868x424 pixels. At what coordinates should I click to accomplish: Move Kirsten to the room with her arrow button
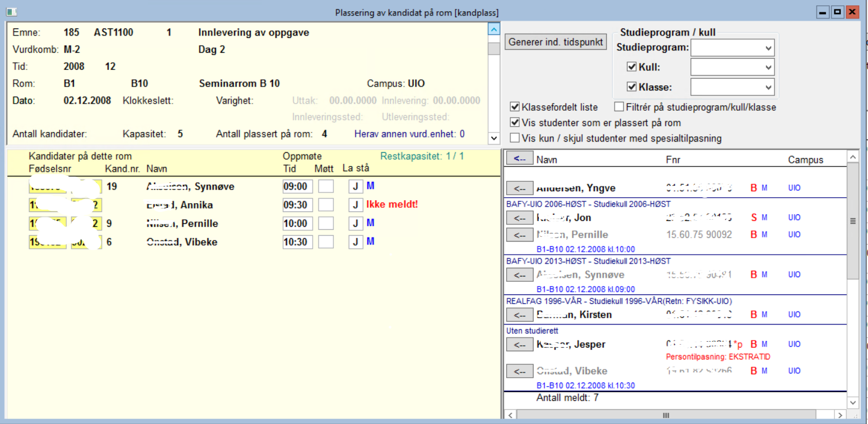[x=520, y=314]
